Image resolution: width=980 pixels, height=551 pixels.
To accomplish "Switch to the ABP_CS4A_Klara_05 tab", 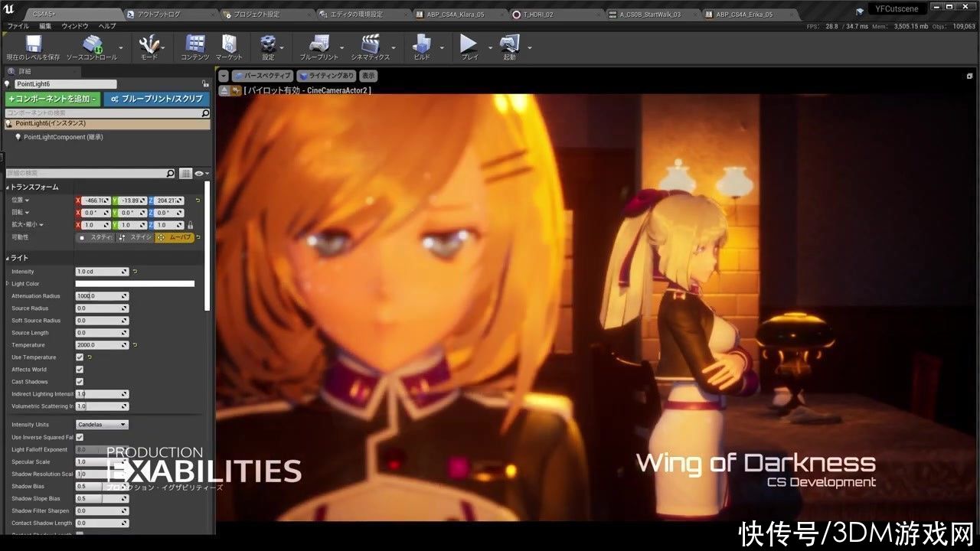I will 459,15.
